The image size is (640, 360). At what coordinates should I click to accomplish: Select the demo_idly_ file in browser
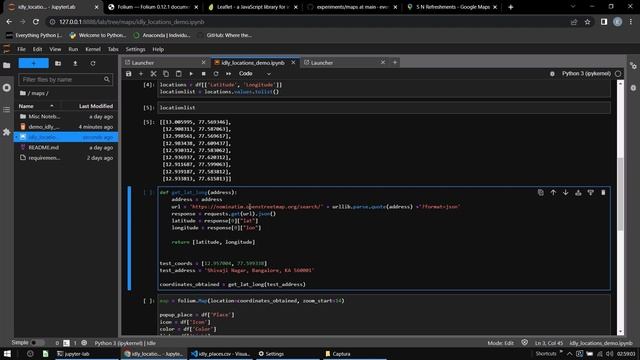click(66, 127)
